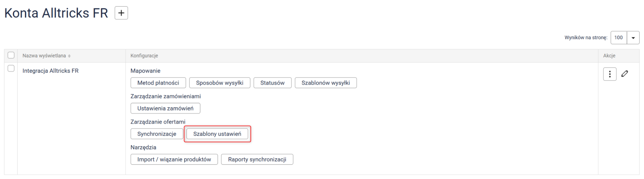Open Sposobów wysyłki mapping

(x=219, y=83)
